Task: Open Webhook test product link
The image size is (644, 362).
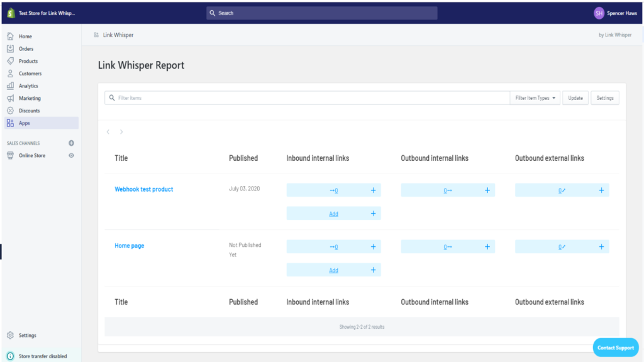Action: pyautogui.click(x=144, y=189)
